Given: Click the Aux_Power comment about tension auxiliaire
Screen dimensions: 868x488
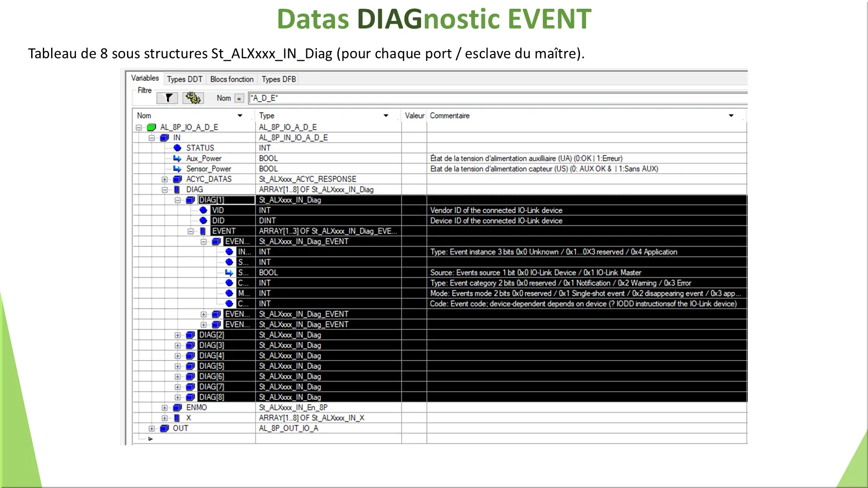Looking at the screenshot, I should click(x=587, y=159).
